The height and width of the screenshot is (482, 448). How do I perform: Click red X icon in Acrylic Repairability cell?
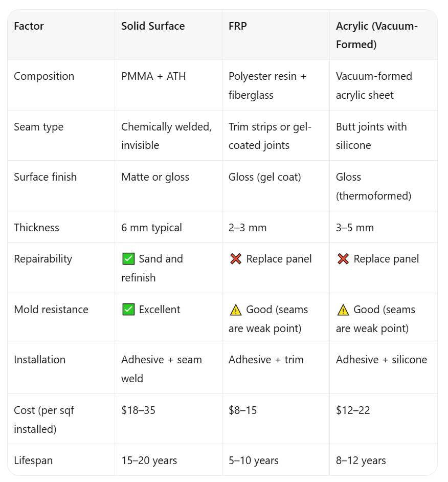pos(343,259)
